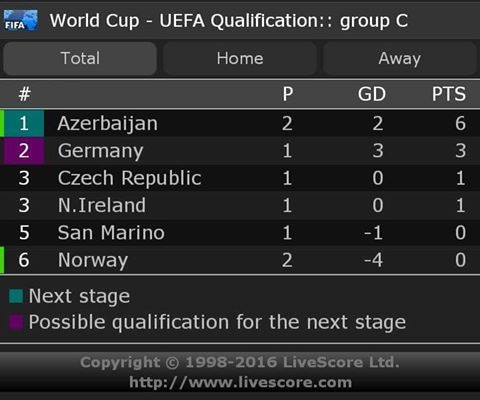Click the teal Next stage legend swatch

click(x=16, y=296)
